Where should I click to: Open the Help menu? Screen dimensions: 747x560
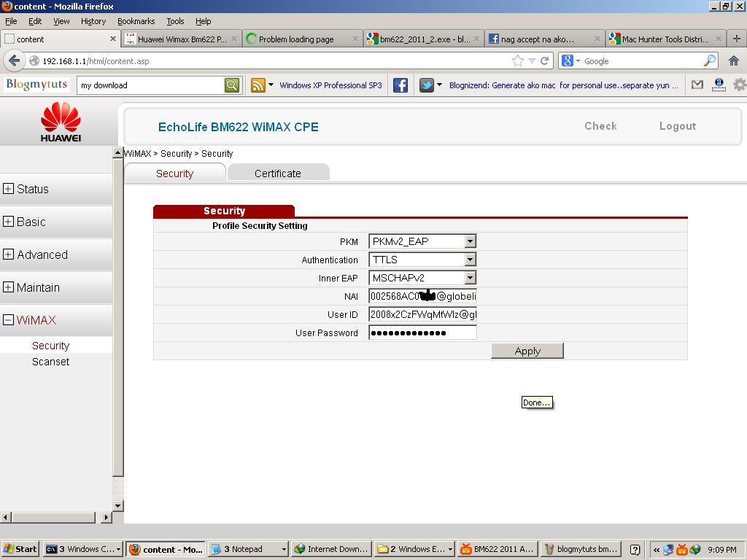[x=203, y=21]
